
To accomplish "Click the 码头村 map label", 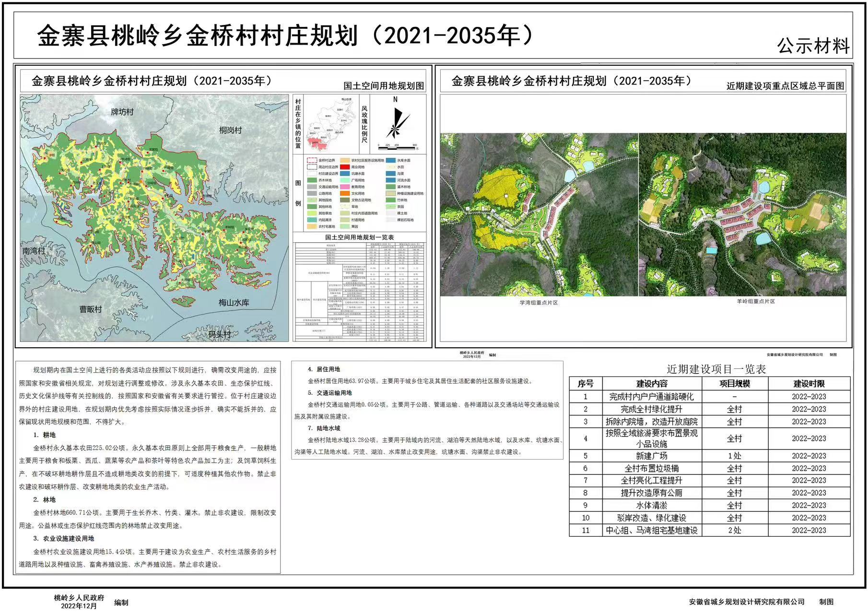I will pos(220,334).
